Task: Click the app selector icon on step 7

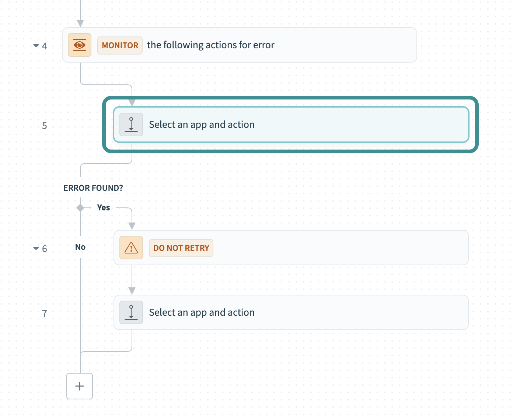Action: click(x=131, y=312)
